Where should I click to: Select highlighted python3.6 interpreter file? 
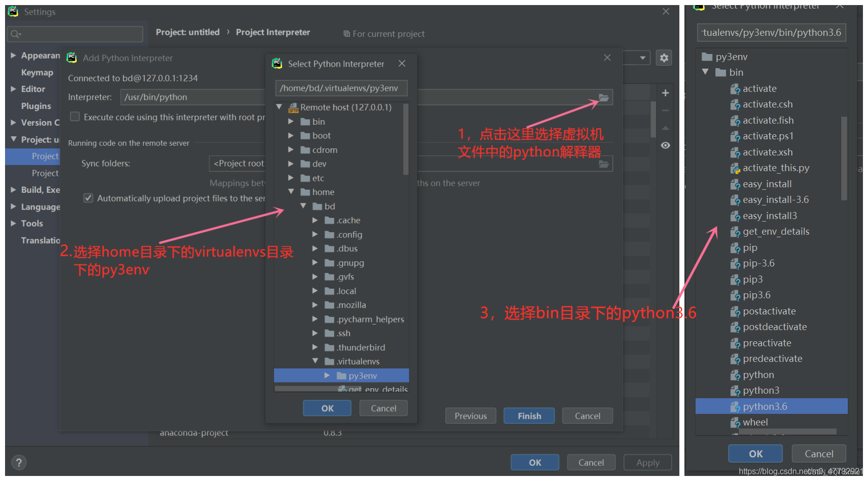coord(771,406)
